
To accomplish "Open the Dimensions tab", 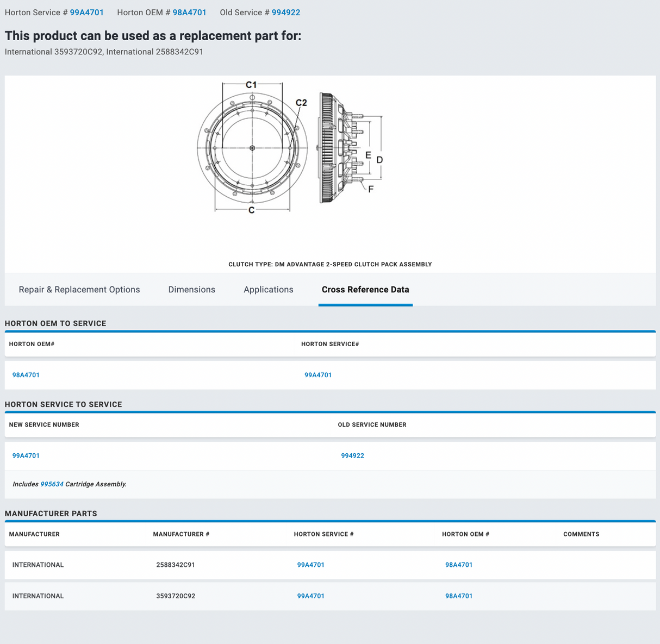I will (191, 290).
